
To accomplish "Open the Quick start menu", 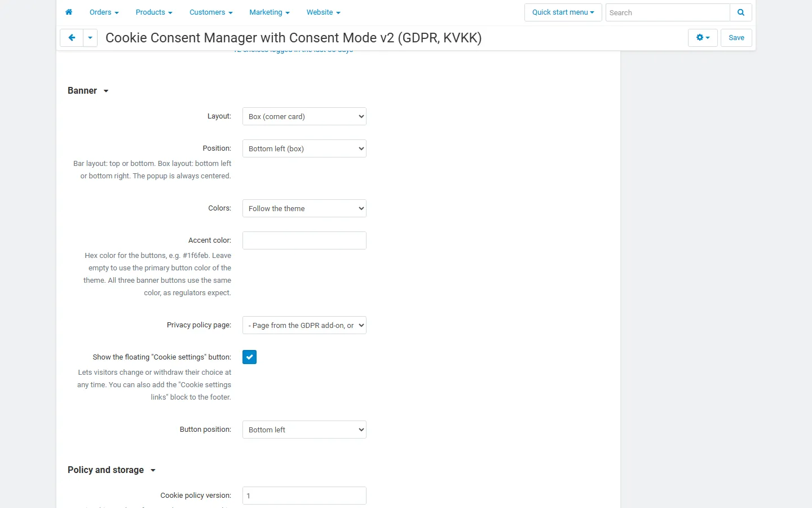I will (x=563, y=12).
